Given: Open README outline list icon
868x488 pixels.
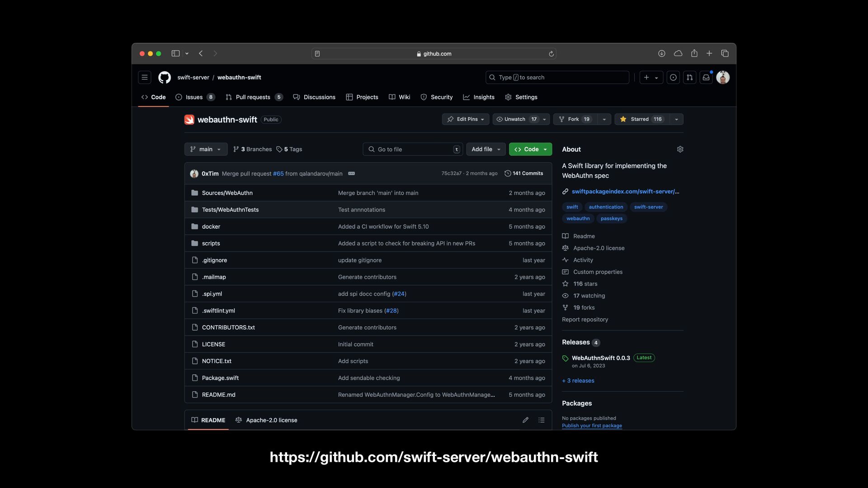Looking at the screenshot, I should tap(541, 420).
